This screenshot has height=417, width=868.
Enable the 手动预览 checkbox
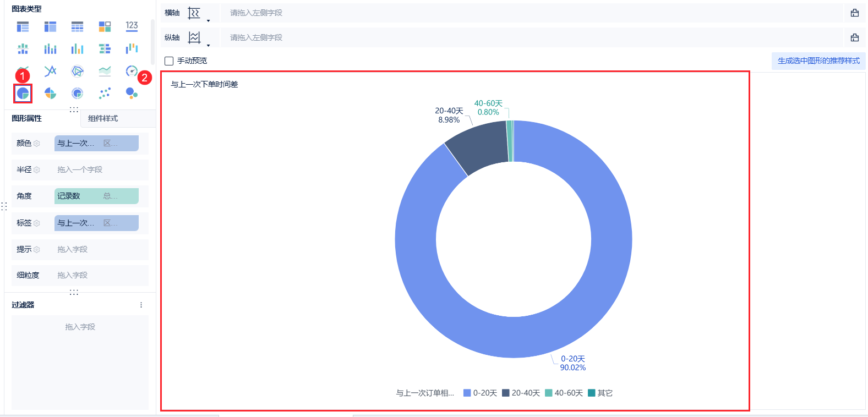coord(169,61)
